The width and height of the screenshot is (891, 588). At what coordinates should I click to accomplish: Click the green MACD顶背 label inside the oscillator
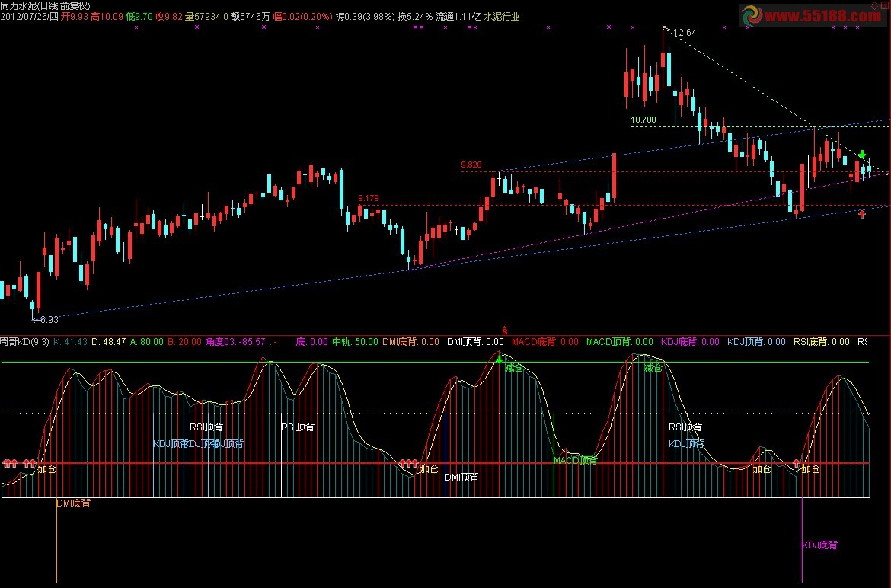pos(576,461)
